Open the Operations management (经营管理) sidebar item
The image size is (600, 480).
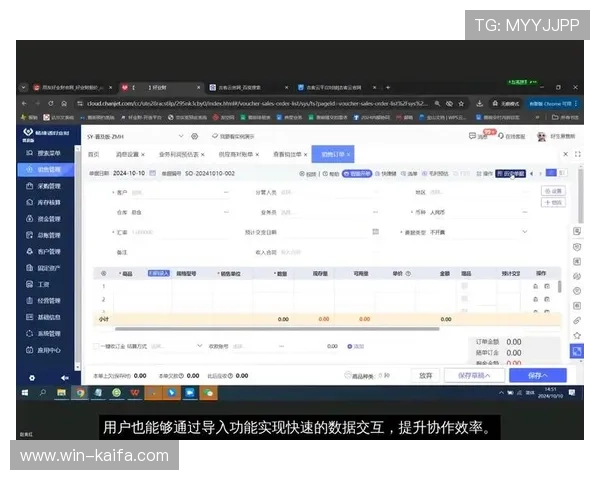tap(43, 301)
